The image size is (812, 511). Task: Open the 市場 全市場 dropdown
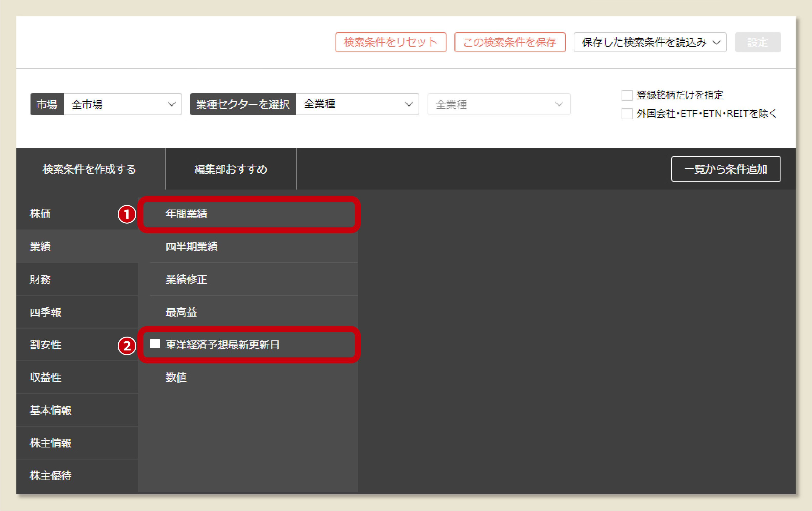click(123, 104)
